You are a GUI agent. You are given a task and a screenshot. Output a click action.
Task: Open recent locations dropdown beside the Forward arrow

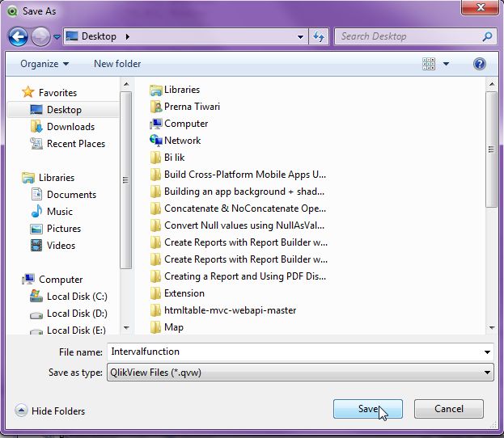(x=57, y=37)
